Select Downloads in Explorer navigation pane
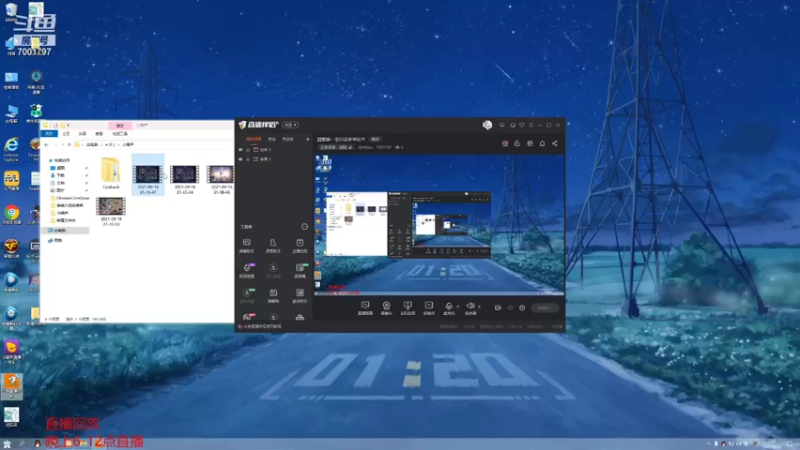 tap(58, 176)
